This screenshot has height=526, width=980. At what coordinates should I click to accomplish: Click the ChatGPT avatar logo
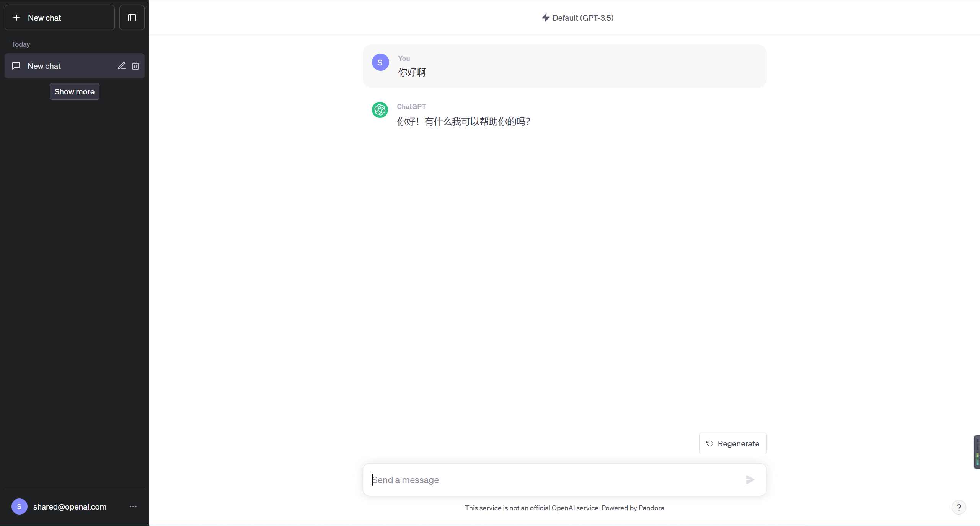click(x=380, y=110)
